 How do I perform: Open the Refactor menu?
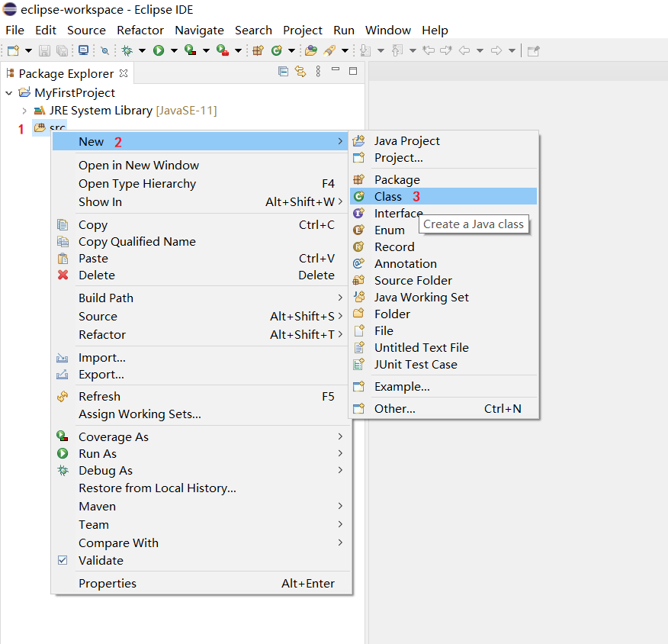140,31
